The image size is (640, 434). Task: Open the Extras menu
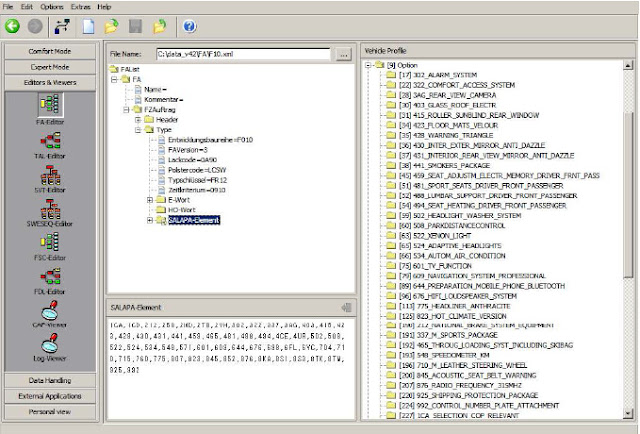click(x=80, y=7)
